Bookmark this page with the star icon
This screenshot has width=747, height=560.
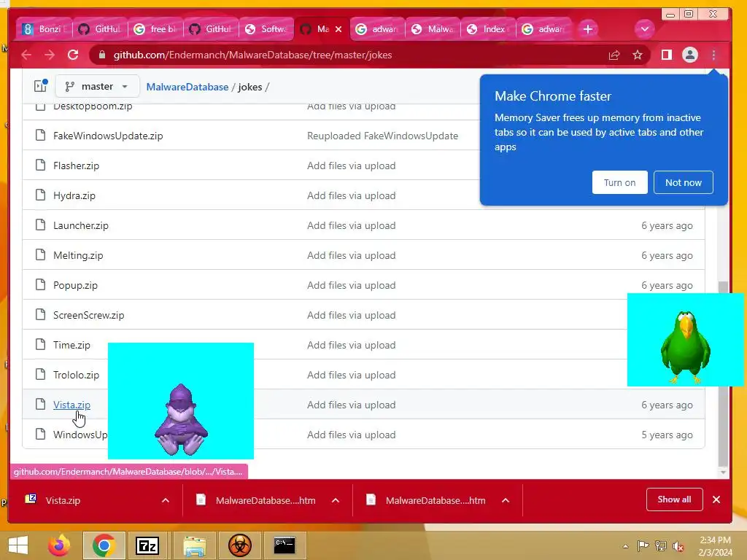(x=638, y=55)
